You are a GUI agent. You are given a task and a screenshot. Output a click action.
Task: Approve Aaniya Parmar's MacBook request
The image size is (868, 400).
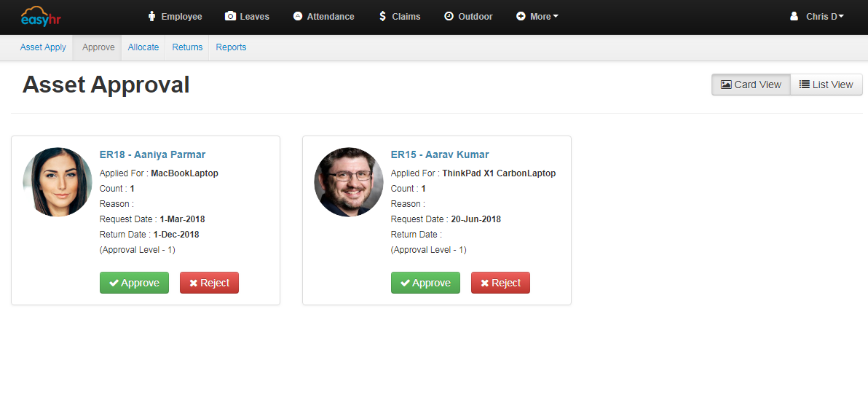[134, 283]
